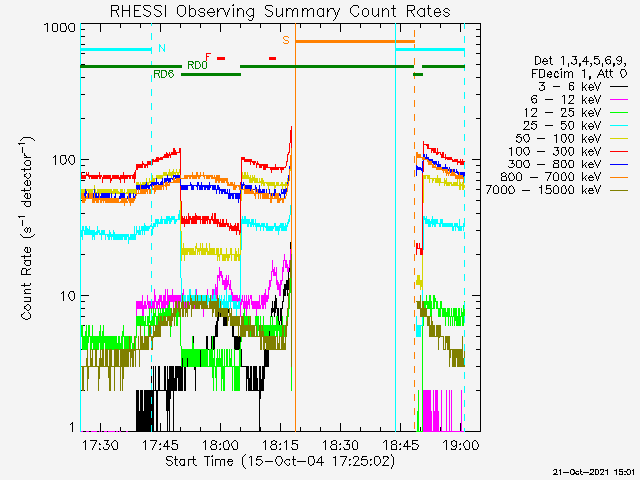This screenshot has height=480, width=640.
Task: Click the green 'RD6' label
Action: point(164,74)
